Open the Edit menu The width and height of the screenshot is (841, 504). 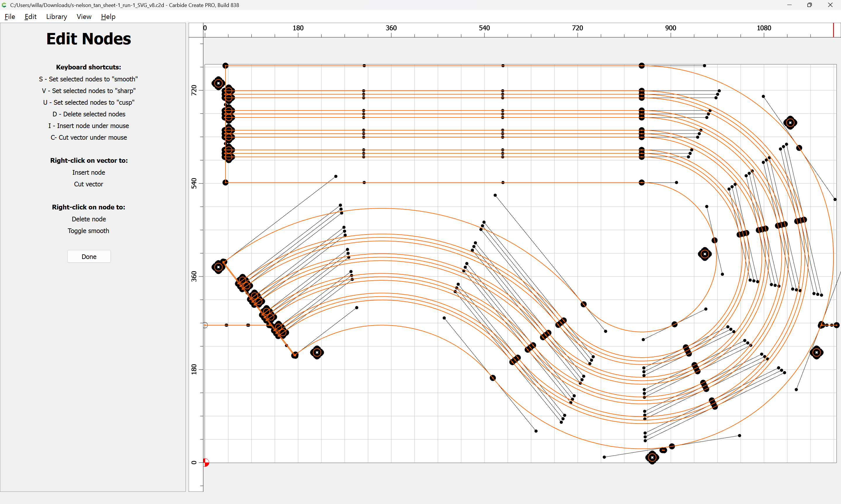click(30, 17)
